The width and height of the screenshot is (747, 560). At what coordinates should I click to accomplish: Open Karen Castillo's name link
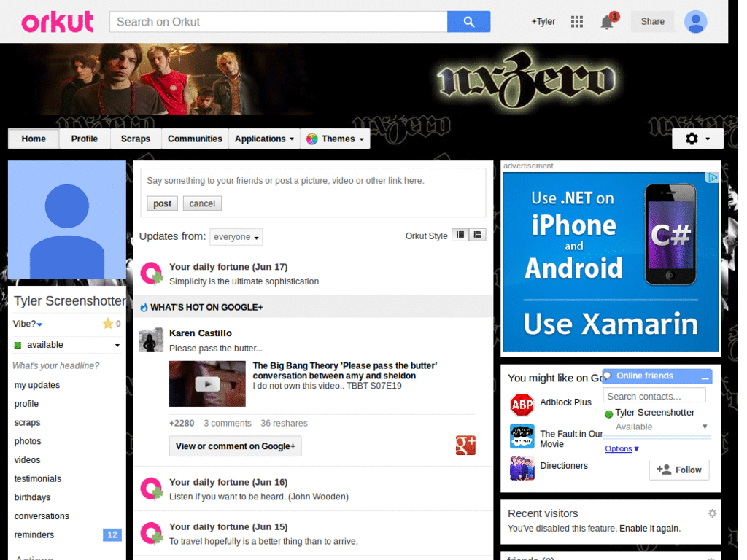pos(201,332)
